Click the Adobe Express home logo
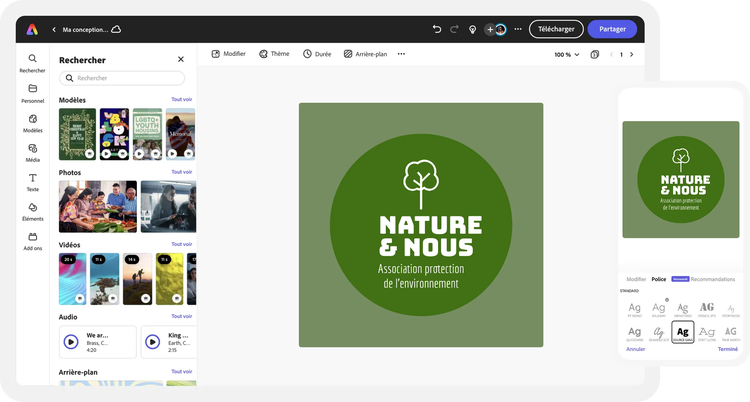 [32, 29]
